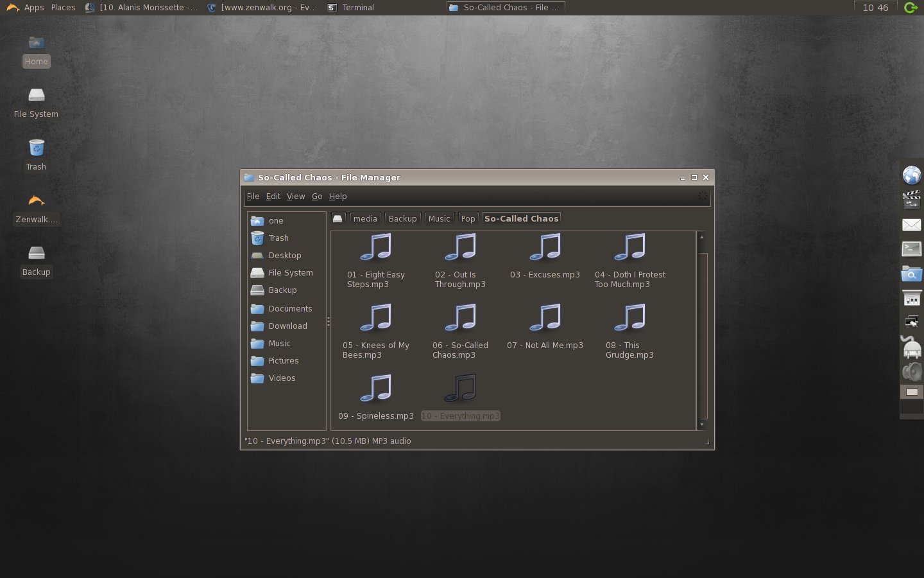Open the file search folder icon in dock
This screenshot has height=578, width=924.
click(912, 274)
